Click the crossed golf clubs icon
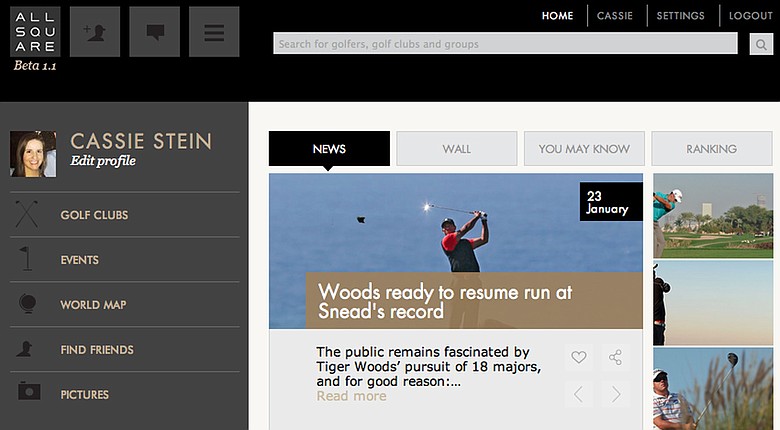Viewport: 780px width, 430px height. [26, 214]
